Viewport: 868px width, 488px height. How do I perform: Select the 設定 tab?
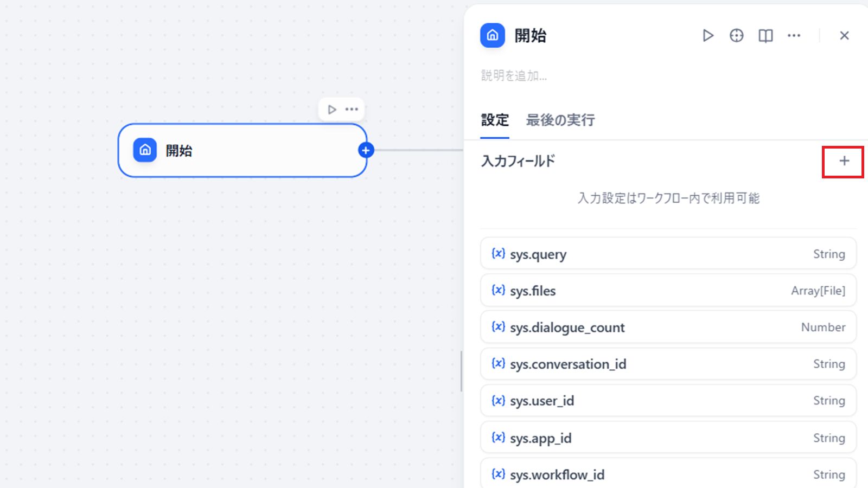[495, 120]
